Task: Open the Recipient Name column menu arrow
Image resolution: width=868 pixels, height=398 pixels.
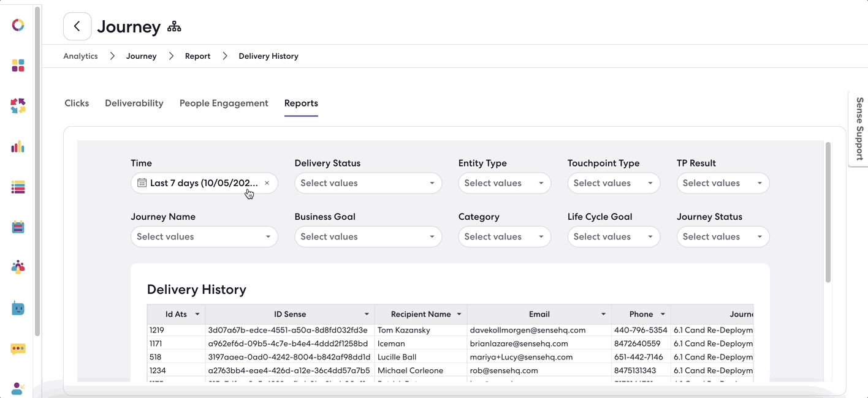Action: pos(459,314)
